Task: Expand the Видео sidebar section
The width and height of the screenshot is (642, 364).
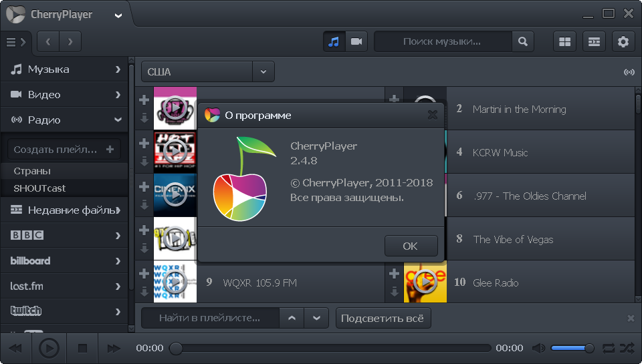Action: [x=65, y=95]
